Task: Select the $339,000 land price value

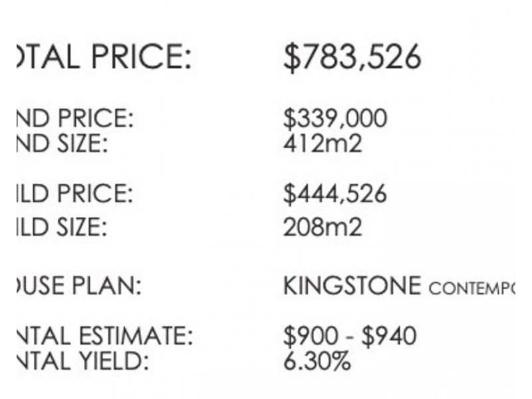Action: pyautogui.click(x=334, y=120)
